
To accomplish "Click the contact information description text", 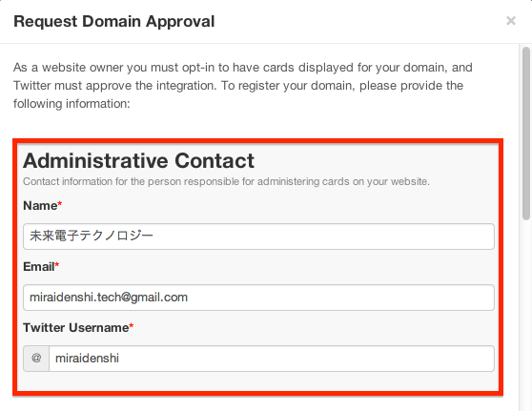I will [226, 181].
